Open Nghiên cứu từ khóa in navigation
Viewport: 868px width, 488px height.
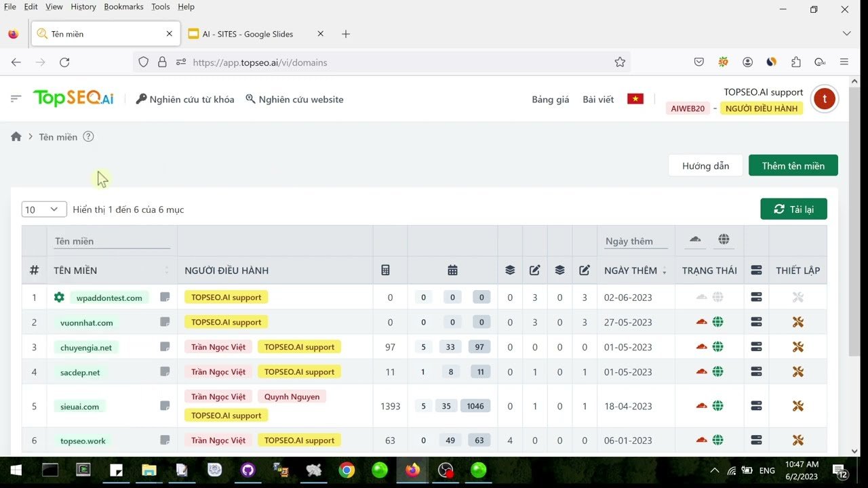[x=185, y=99]
